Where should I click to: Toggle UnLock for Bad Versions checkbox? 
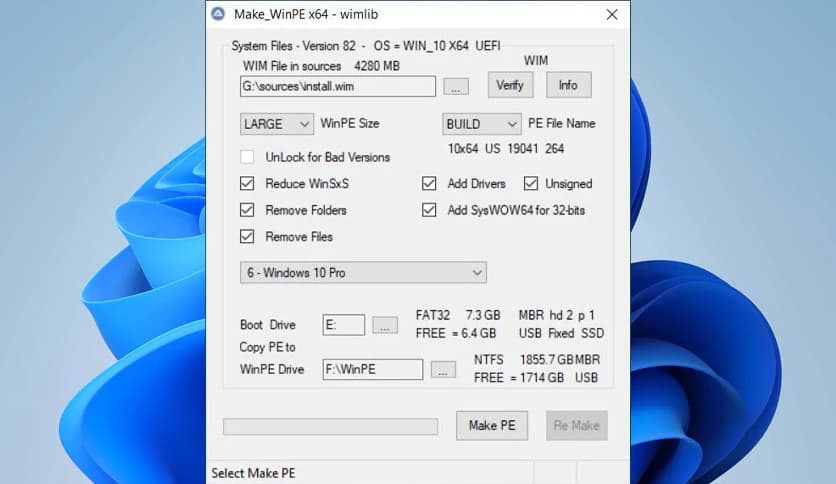pyautogui.click(x=247, y=157)
